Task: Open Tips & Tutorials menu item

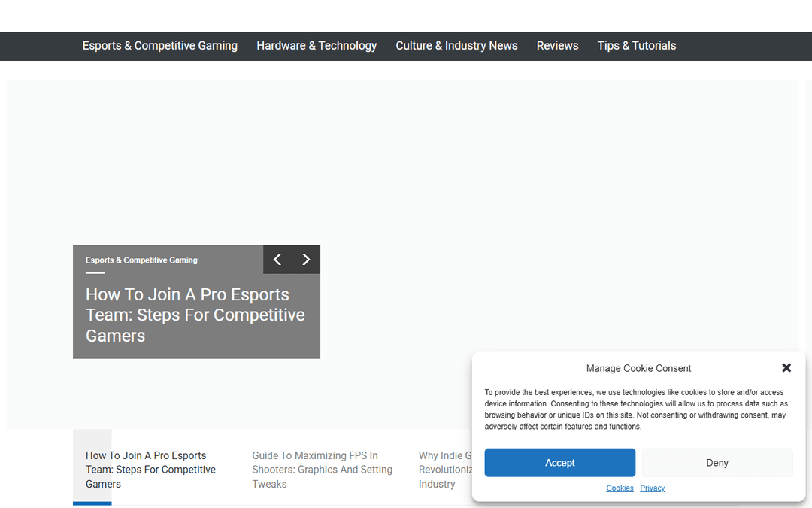Action: tap(637, 46)
